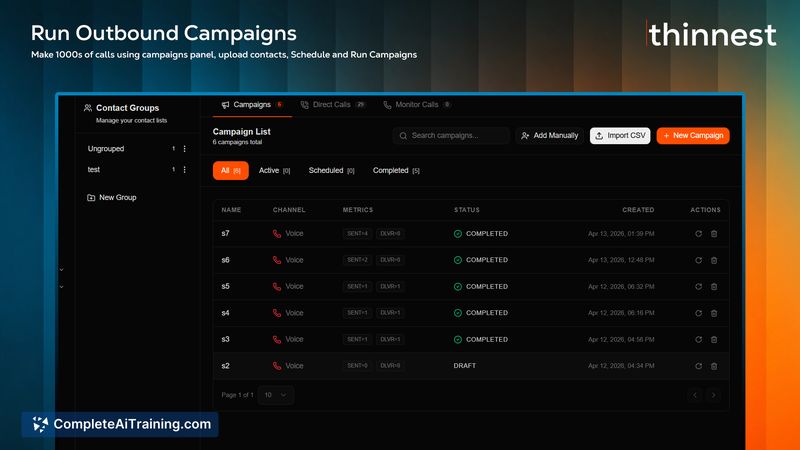This screenshot has height=450, width=800.
Task: Delete campaign s3 with its trash icon
Action: 714,339
